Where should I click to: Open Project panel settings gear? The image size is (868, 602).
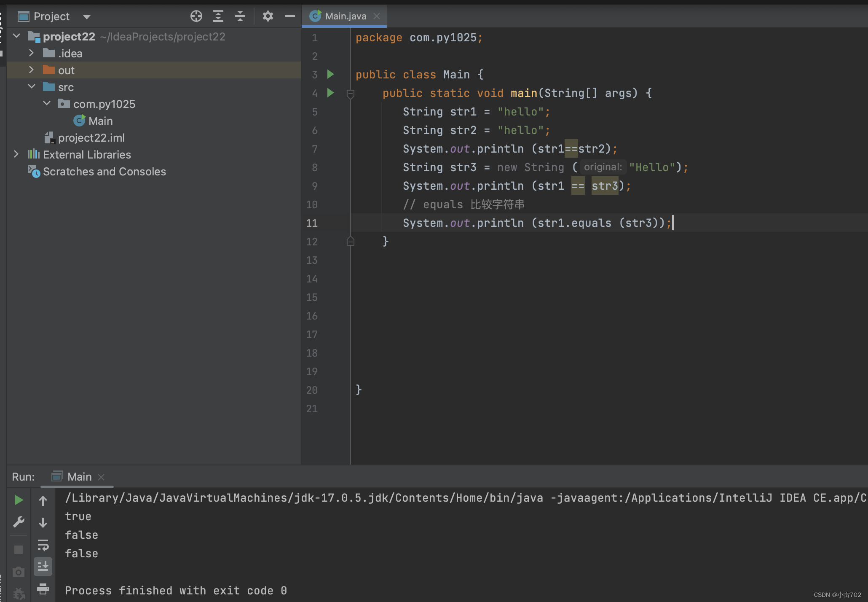coord(268,16)
